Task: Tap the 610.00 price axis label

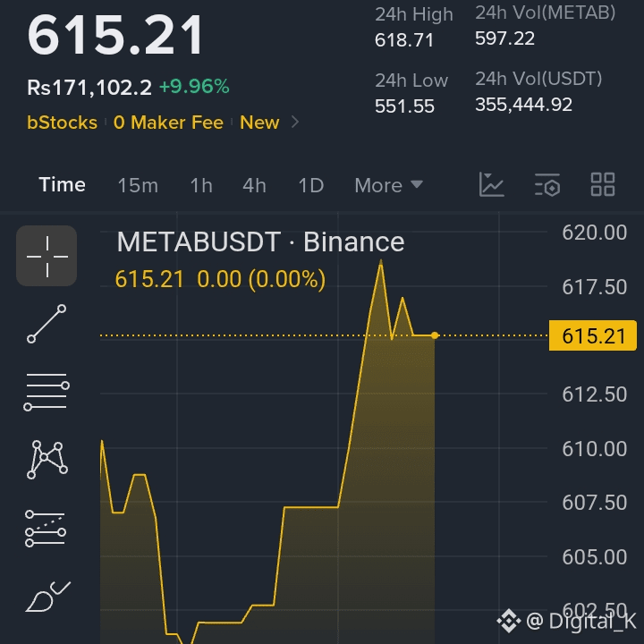Action: click(x=594, y=448)
